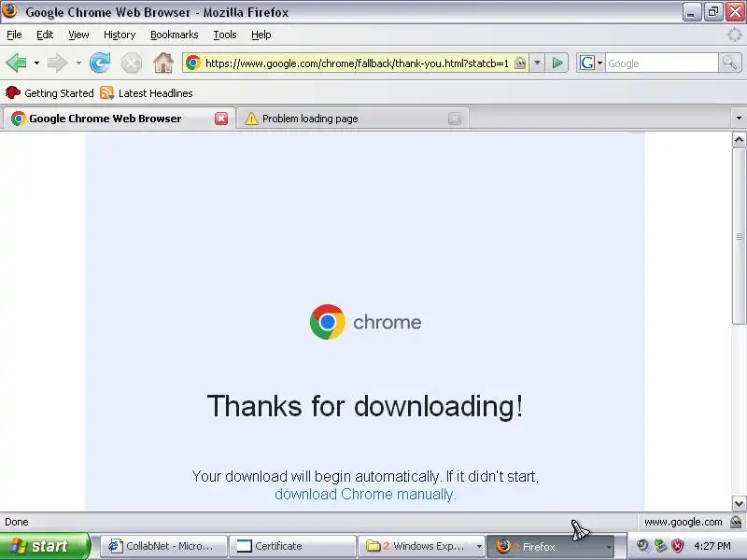Open the View menu

point(78,35)
